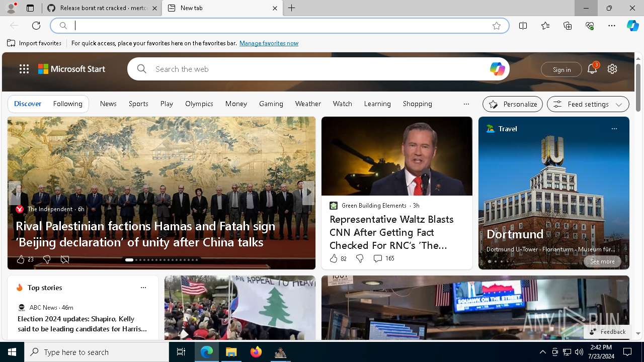The width and height of the screenshot is (644, 362).
Task: Open the Microsoft apps grid launcher
Action: (24, 69)
